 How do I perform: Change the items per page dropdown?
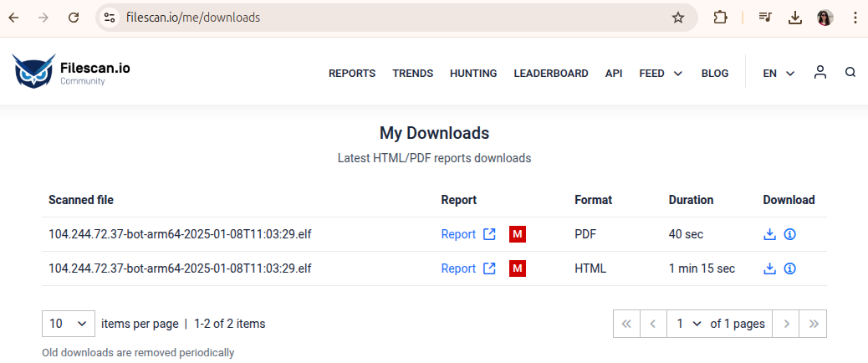68,324
